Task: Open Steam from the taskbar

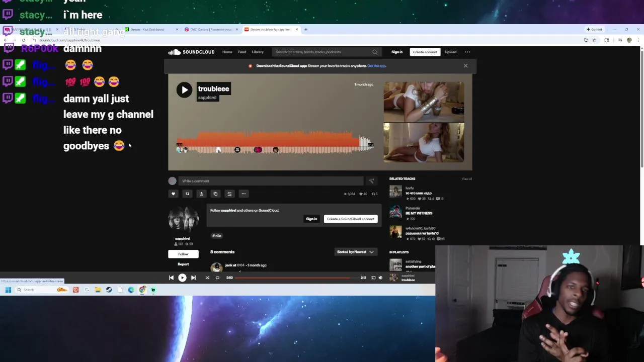Action: coord(109,290)
